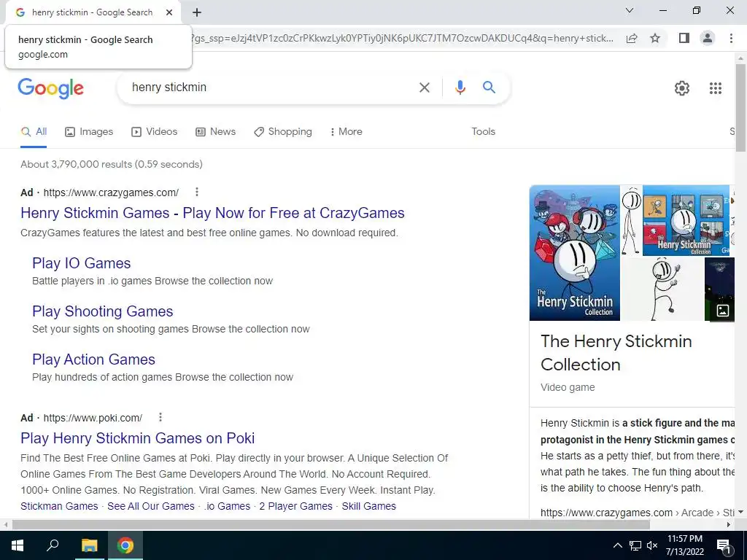
Task: Open Play Henry Stickmin Games on Poki
Action: (138, 438)
